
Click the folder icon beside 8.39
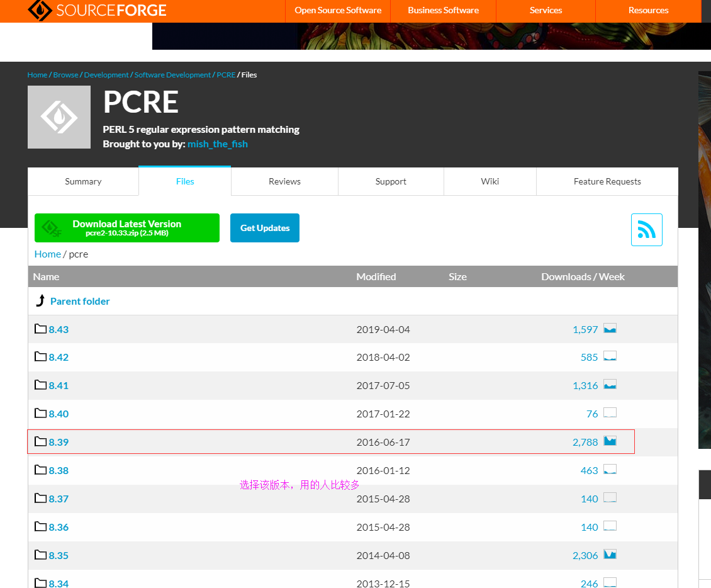[x=41, y=441]
